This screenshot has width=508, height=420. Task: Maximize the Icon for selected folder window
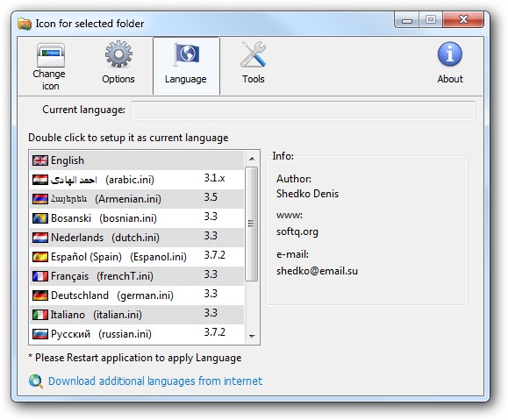(x=431, y=20)
